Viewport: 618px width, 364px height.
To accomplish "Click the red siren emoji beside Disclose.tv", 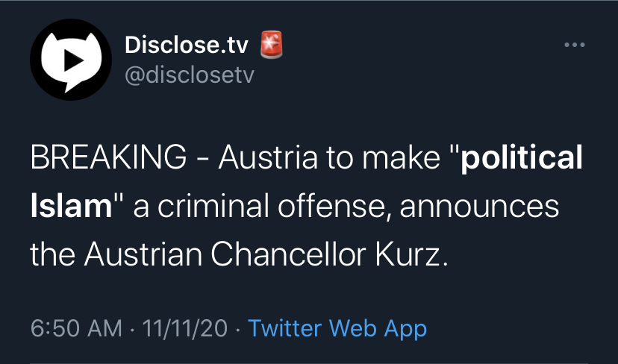I will [271, 45].
